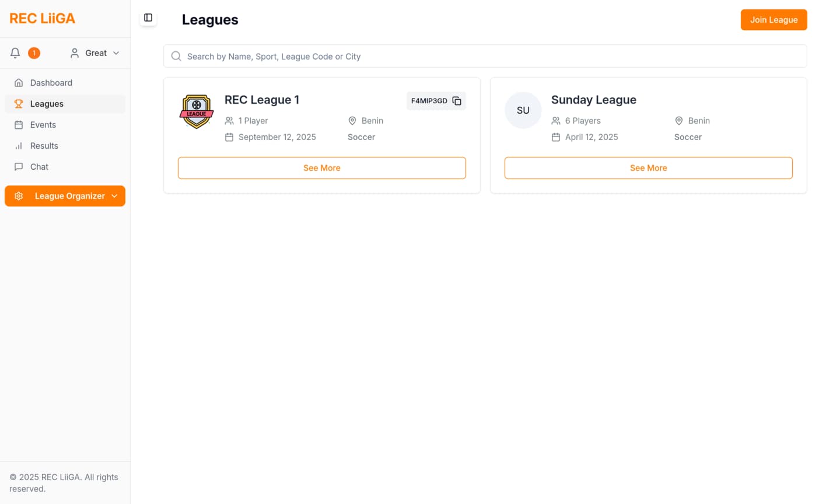Click the notification bell icon
The image size is (840, 504).
pyautogui.click(x=15, y=53)
